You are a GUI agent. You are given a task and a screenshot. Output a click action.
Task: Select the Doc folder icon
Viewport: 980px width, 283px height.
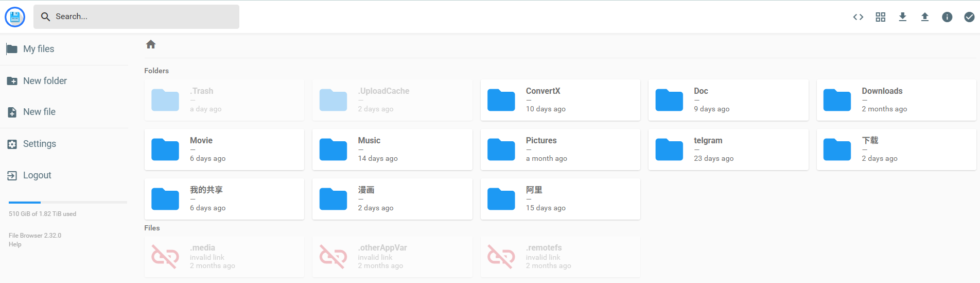pyautogui.click(x=669, y=100)
